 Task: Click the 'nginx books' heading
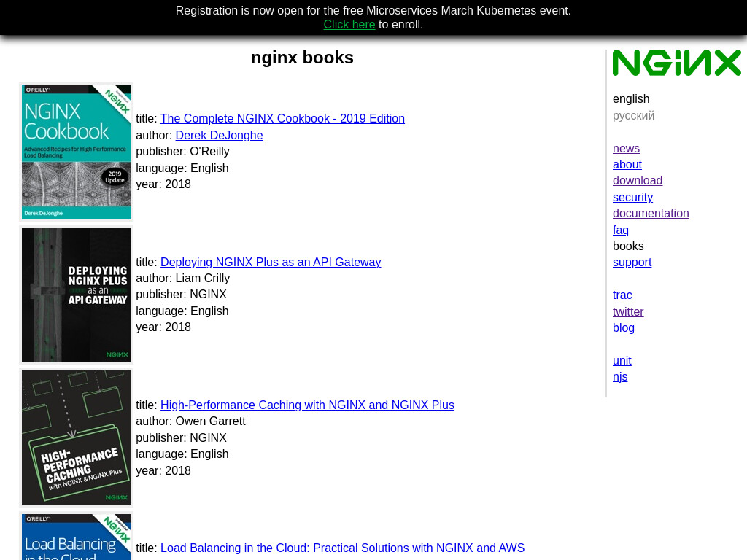pyautogui.click(x=302, y=58)
